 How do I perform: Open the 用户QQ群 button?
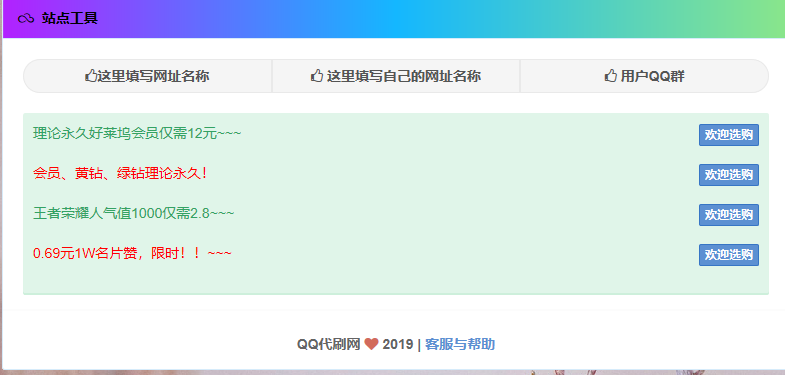point(644,76)
